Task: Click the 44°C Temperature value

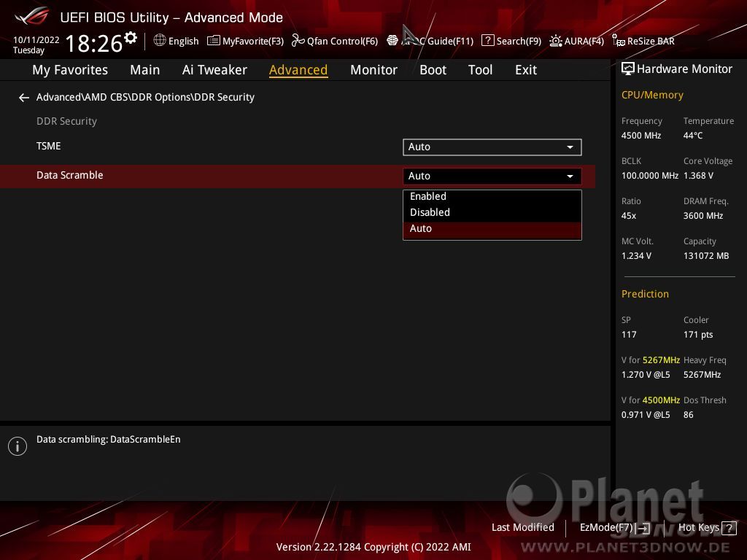Action: pyautogui.click(x=693, y=136)
